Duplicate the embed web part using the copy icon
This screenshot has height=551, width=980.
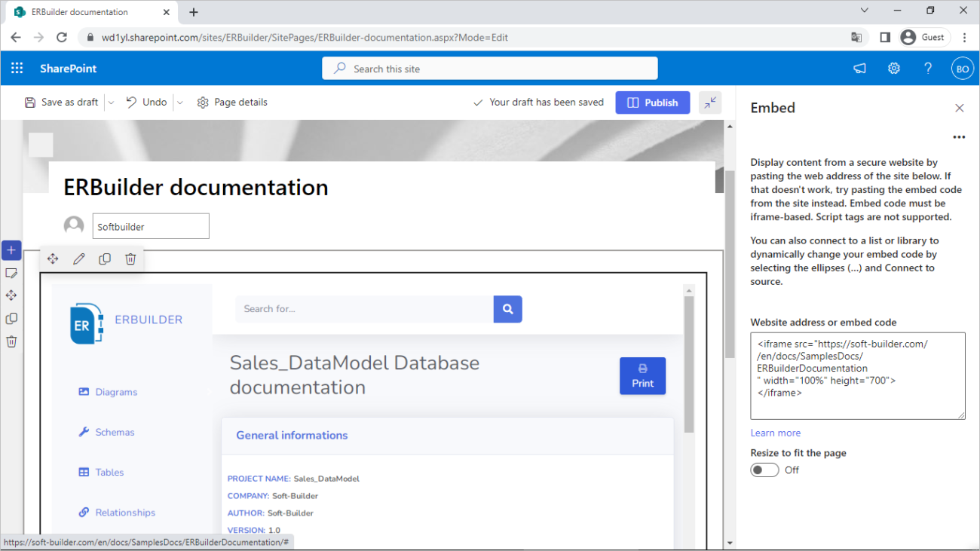pos(104,259)
